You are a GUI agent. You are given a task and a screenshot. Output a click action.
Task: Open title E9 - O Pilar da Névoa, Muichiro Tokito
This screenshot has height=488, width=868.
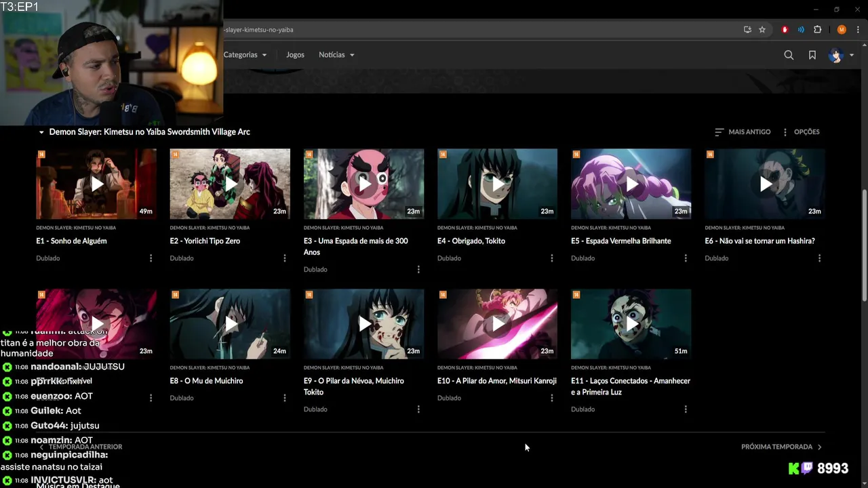354,386
